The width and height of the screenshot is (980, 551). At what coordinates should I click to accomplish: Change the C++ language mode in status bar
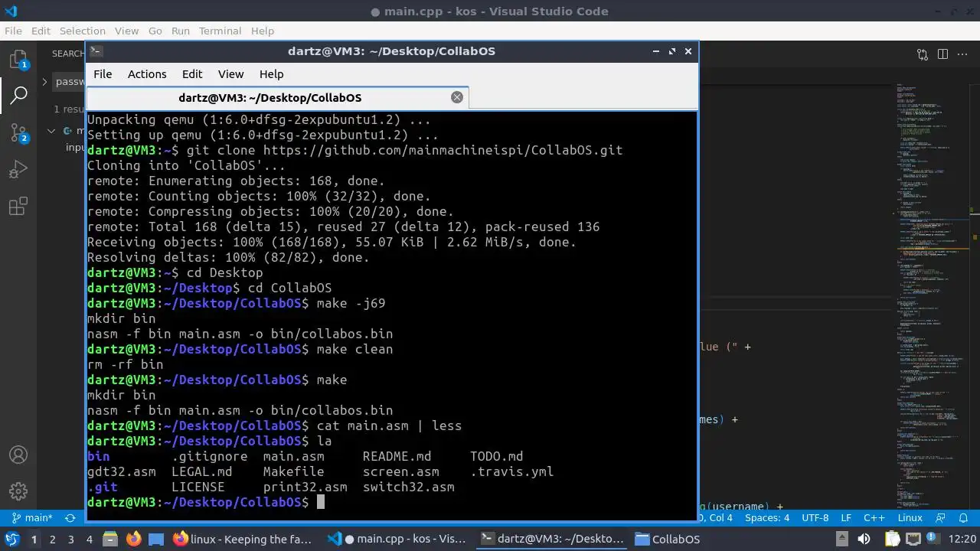pos(874,518)
